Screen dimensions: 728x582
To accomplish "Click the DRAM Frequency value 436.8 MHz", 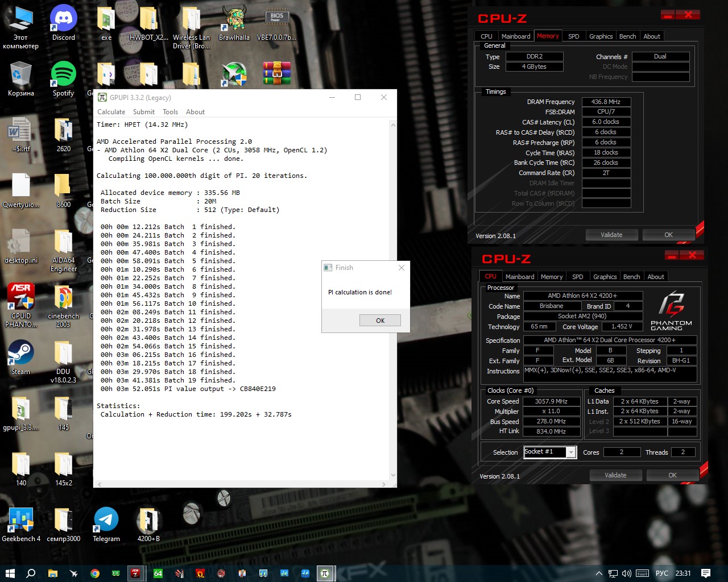I will [606, 102].
